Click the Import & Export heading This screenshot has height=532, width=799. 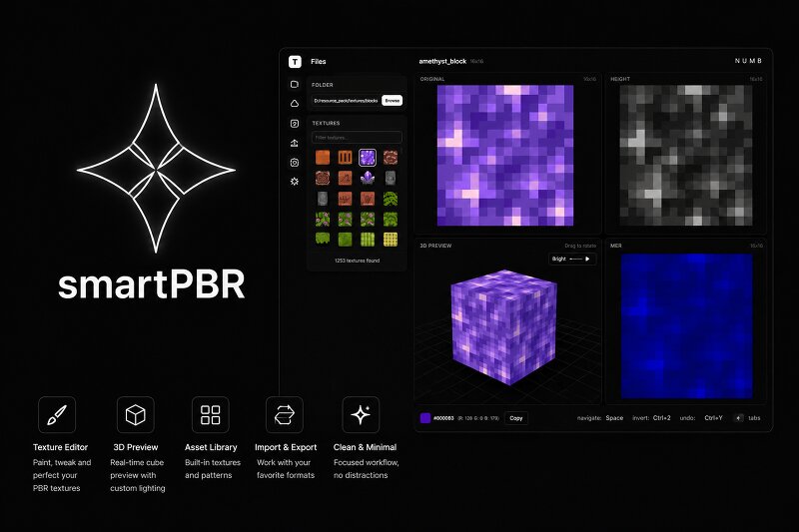pyautogui.click(x=286, y=447)
